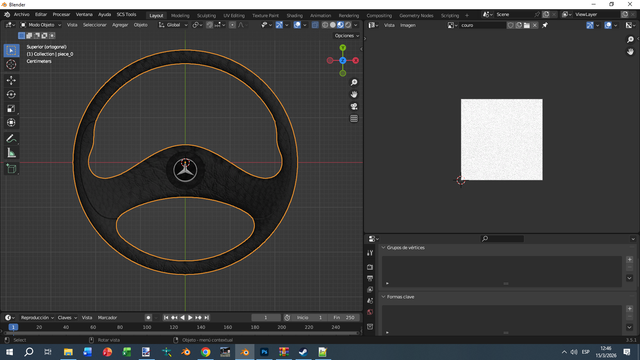
Task: Open the Render properties tab icon
Action: tap(370, 267)
